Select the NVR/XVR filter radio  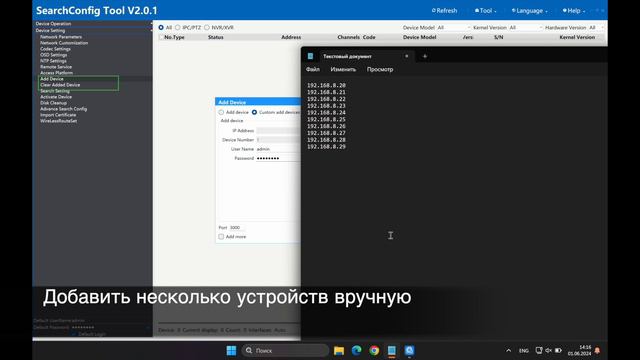pyautogui.click(x=207, y=27)
